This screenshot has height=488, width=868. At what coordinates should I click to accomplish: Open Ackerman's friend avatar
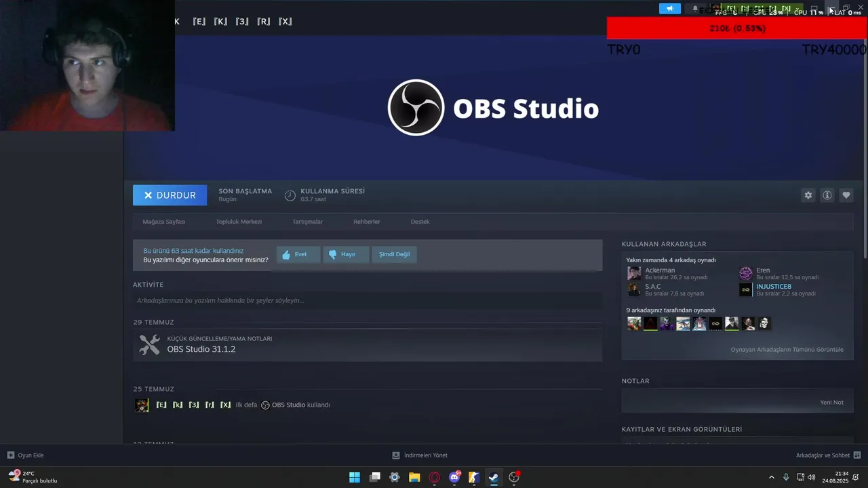tap(634, 273)
